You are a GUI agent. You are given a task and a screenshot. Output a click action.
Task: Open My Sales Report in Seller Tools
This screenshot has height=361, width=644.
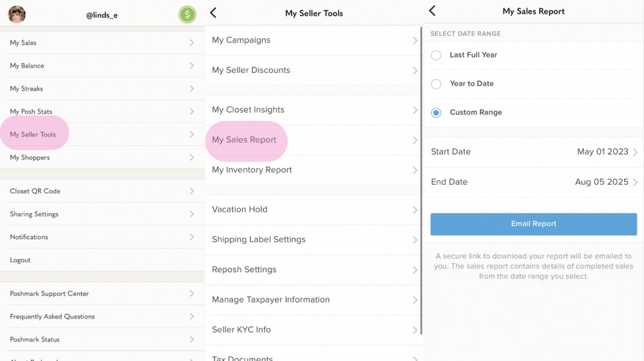point(312,140)
